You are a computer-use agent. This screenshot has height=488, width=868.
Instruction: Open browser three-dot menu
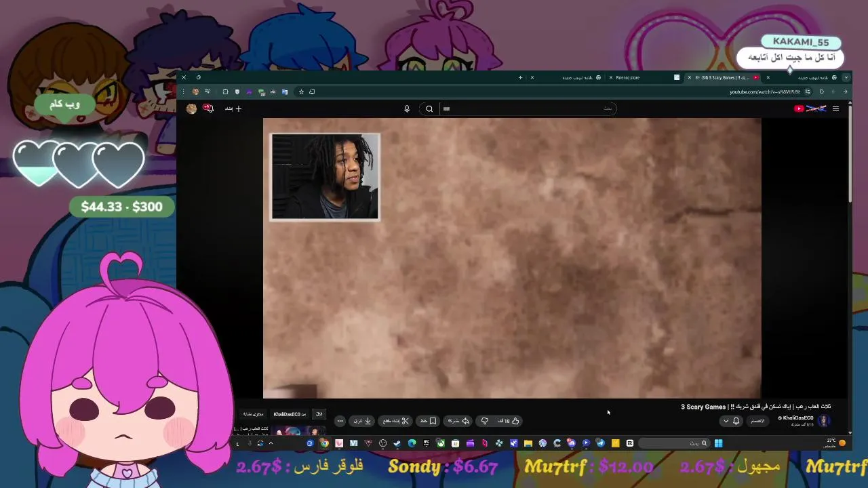pos(183,91)
